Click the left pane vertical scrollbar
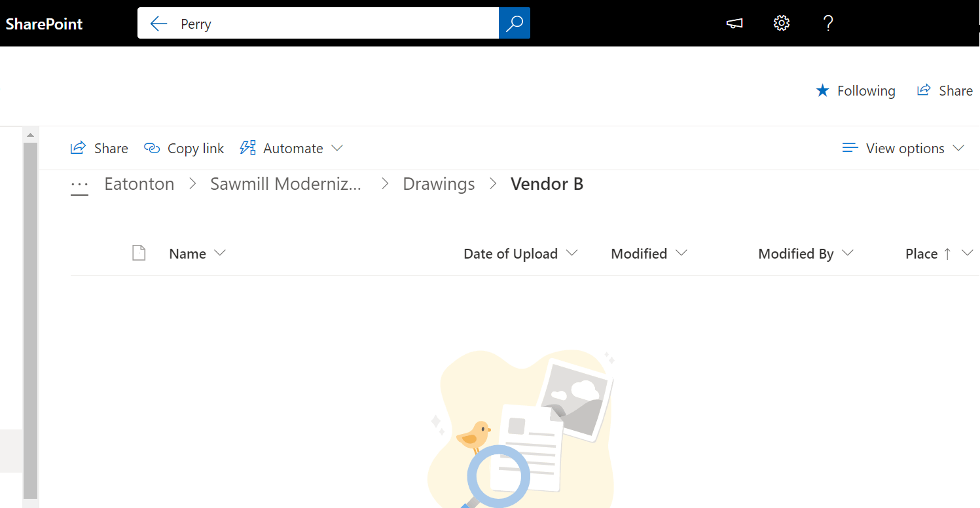This screenshot has width=980, height=508. coord(30,320)
